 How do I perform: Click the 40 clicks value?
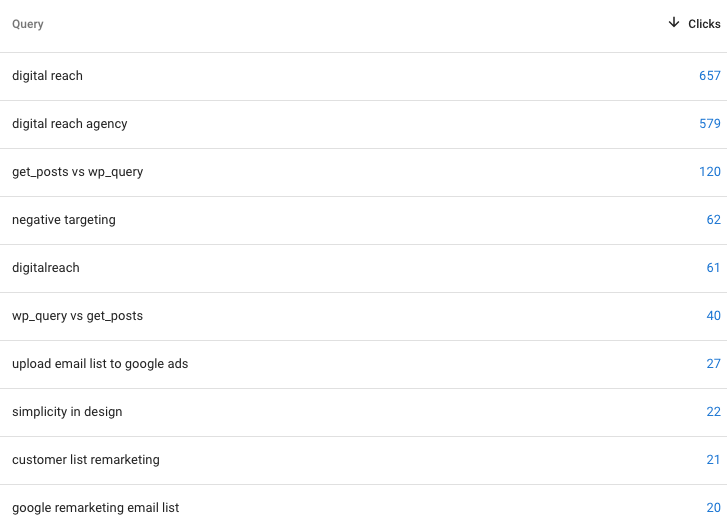tap(713, 316)
